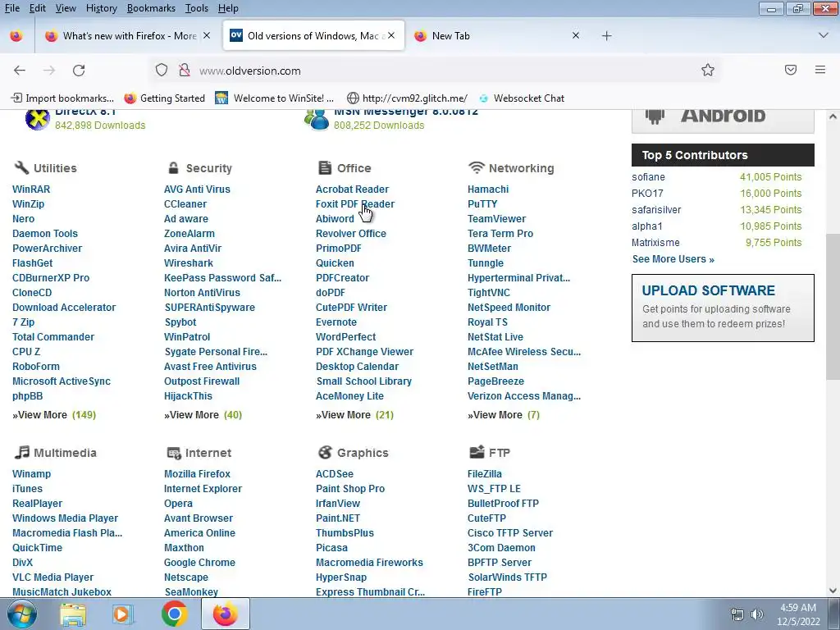The width and height of the screenshot is (840, 630).
Task: Close the Old versions tab
Action: 391,35
